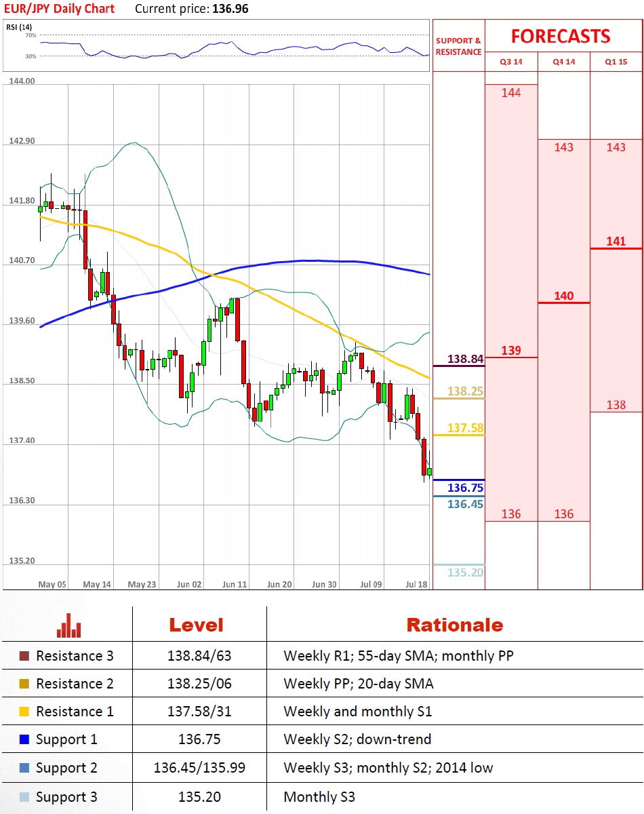The image size is (644, 814).
Task: Click the '138.50' price axis label
Action: click(x=22, y=381)
